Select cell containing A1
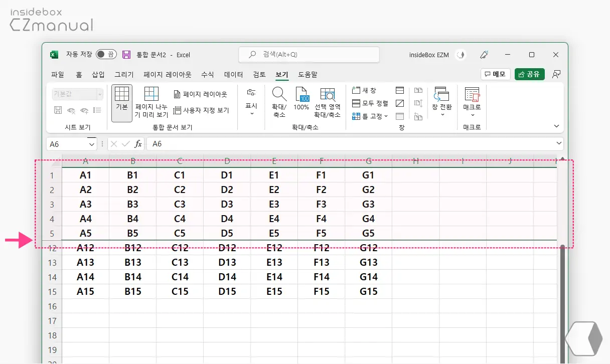The width and height of the screenshot is (610, 364). coord(85,175)
